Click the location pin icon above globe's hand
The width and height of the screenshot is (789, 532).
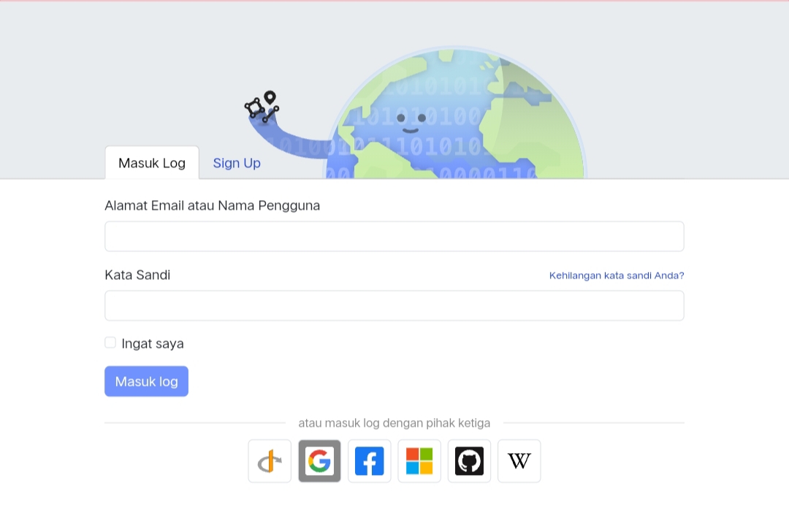(x=270, y=97)
